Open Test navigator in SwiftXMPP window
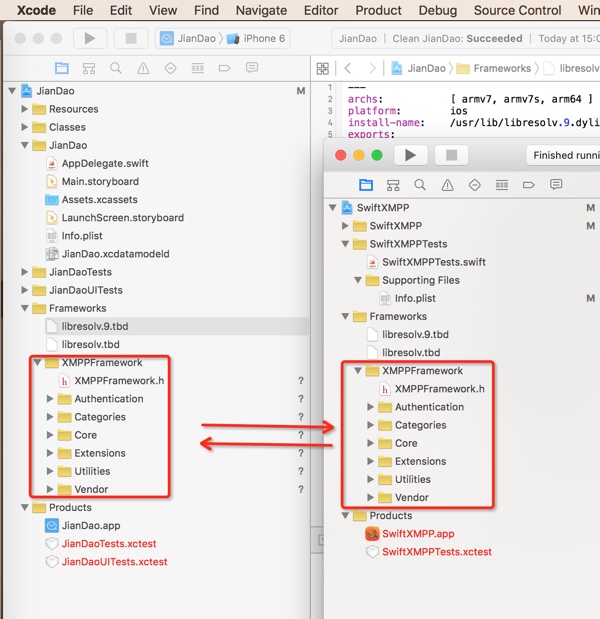Viewport: 600px width, 619px height. (x=474, y=185)
